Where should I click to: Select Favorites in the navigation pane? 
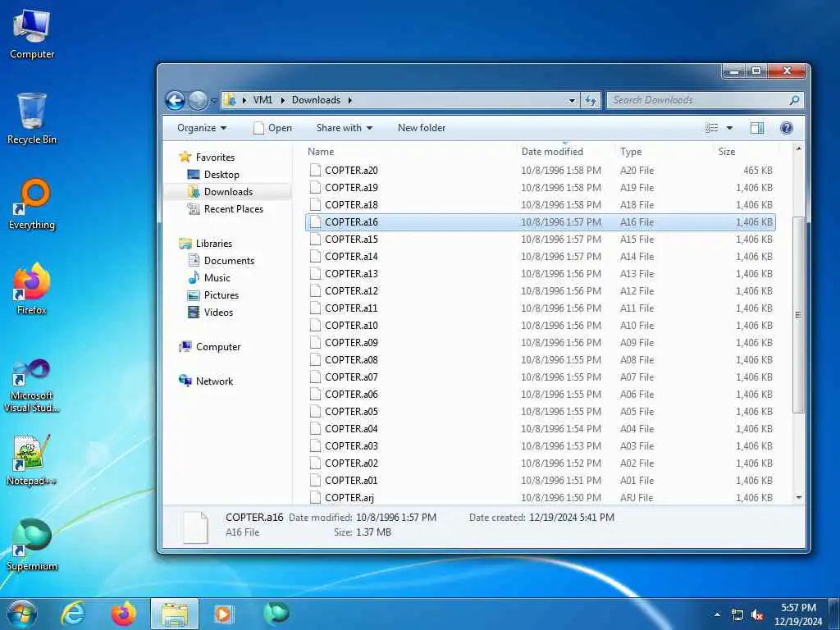(215, 157)
